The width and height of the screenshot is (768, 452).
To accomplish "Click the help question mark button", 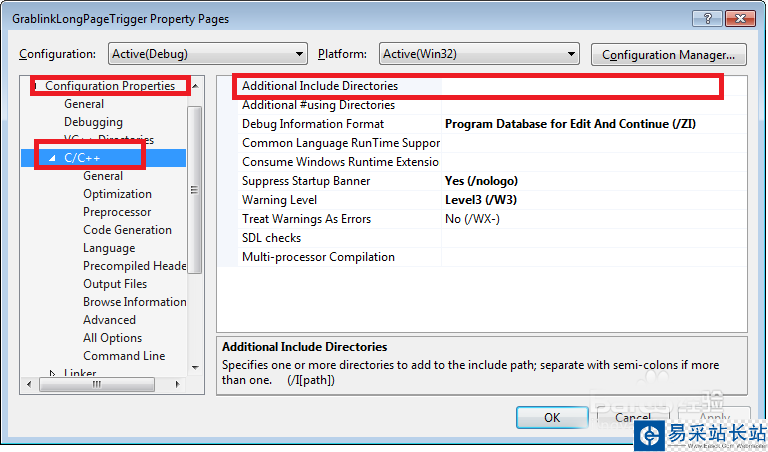I will coord(708,19).
